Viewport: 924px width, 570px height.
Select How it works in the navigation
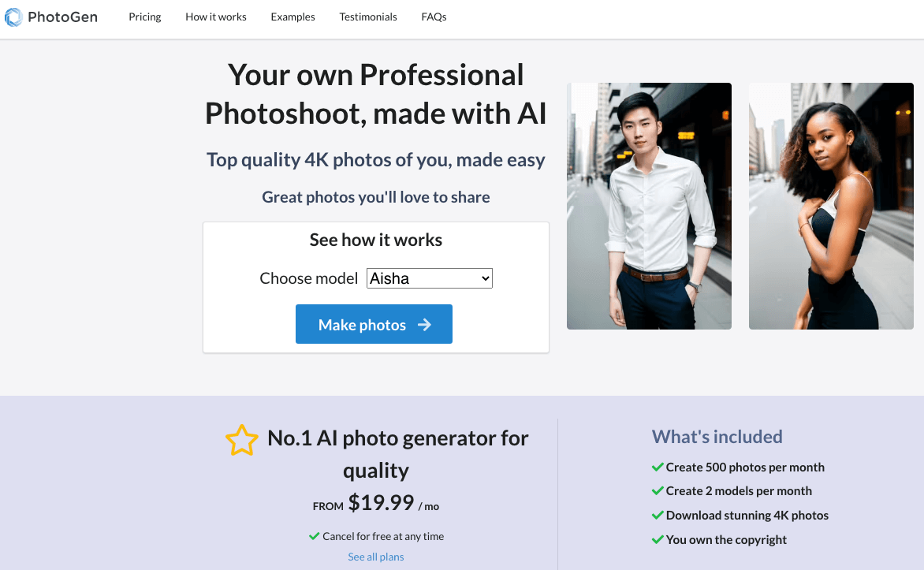(x=215, y=17)
